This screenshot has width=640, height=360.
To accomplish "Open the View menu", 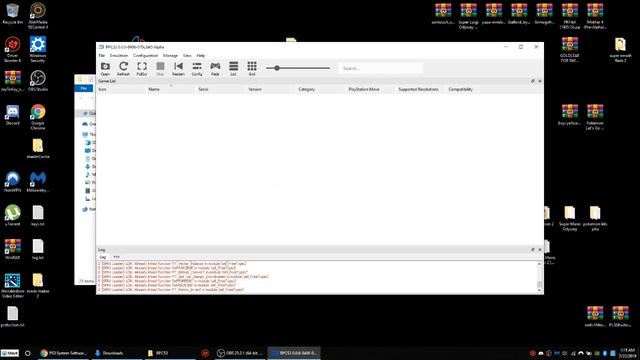I will tap(187, 56).
